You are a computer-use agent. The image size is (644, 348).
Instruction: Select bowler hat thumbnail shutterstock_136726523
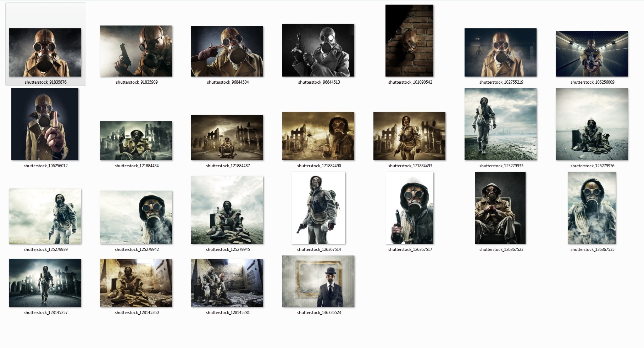click(x=318, y=281)
